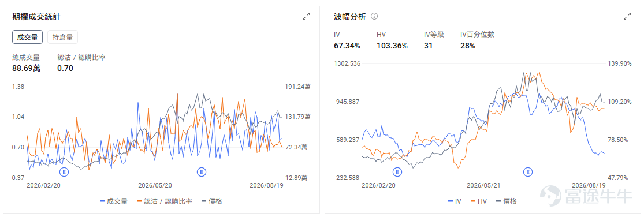Click the 2026/05/21 date axis label
The height and width of the screenshot is (217, 644).
[483, 185]
